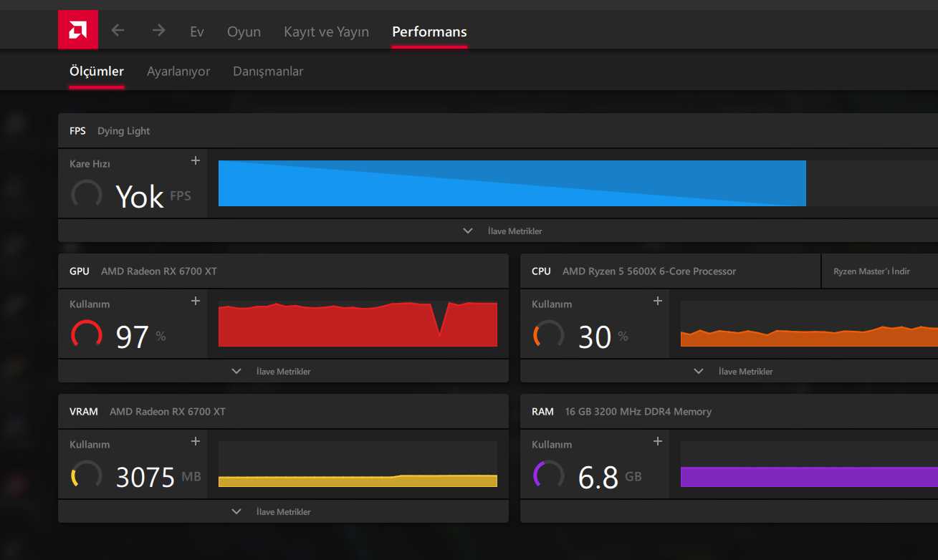Select the Ölçümler sub-tab
The height and width of the screenshot is (560, 938).
pyautogui.click(x=97, y=71)
